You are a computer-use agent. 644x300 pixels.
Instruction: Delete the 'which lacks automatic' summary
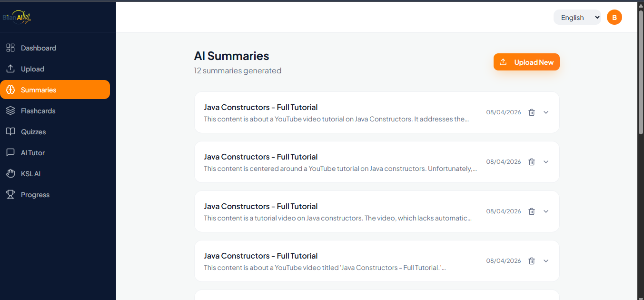click(x=532, y=211)
